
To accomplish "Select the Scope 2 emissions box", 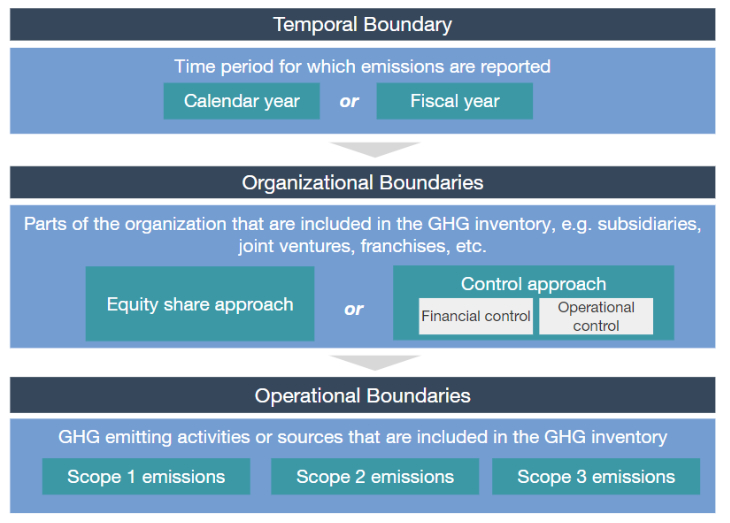I will (x=375, y=476).
